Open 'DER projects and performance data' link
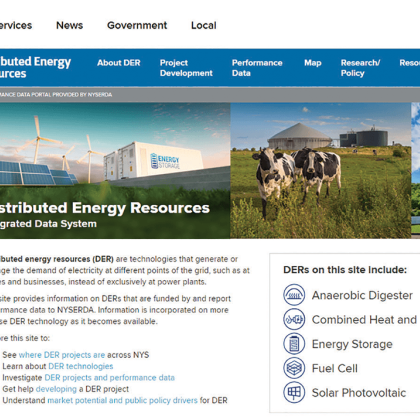The width and height of the screenshot is (420, 420). point(110,377)
